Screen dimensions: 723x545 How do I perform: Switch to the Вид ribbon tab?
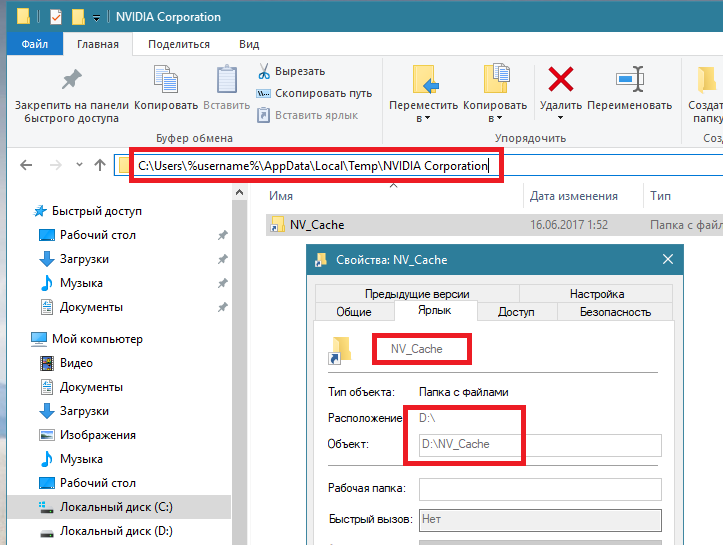tap(249, 44)
